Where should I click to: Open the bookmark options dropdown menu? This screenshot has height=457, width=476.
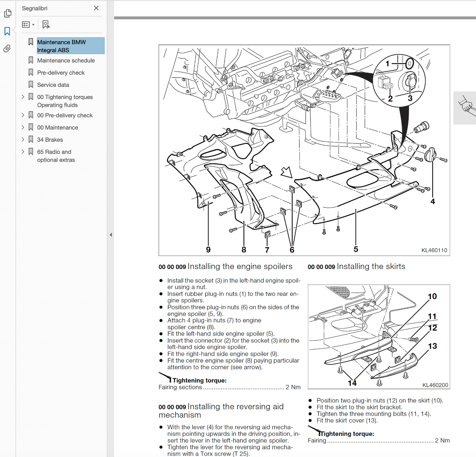click(x=28, y=24)
